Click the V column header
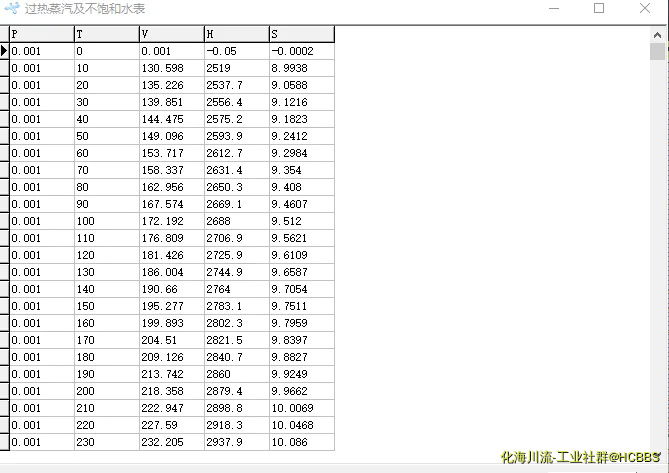This screenshot has height=473, width=669. (172, 34)
